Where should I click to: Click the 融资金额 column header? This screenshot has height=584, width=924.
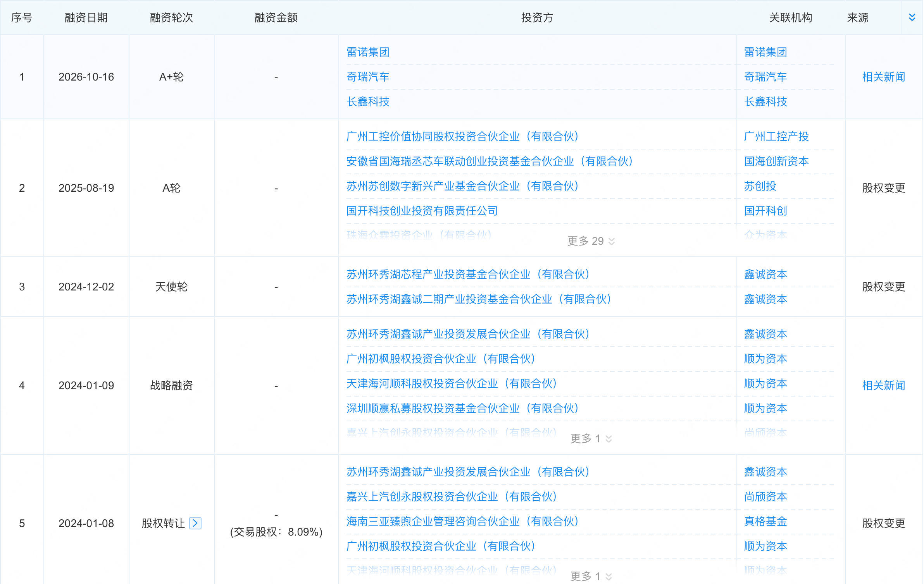(x=276, y=17)
